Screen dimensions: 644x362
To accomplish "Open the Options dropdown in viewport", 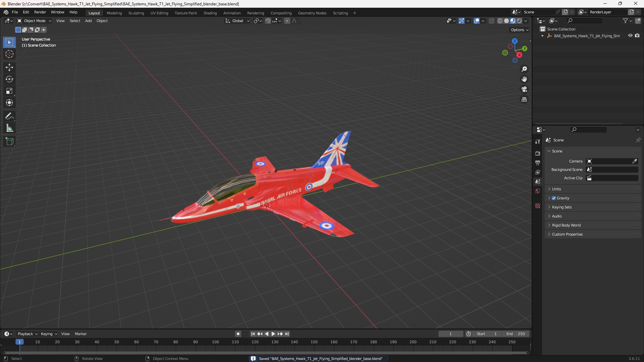I will 519,30.
